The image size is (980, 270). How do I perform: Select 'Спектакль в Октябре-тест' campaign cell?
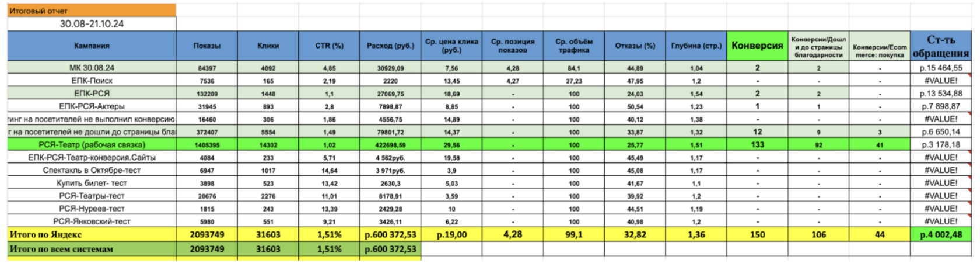(x=92, y=171)
